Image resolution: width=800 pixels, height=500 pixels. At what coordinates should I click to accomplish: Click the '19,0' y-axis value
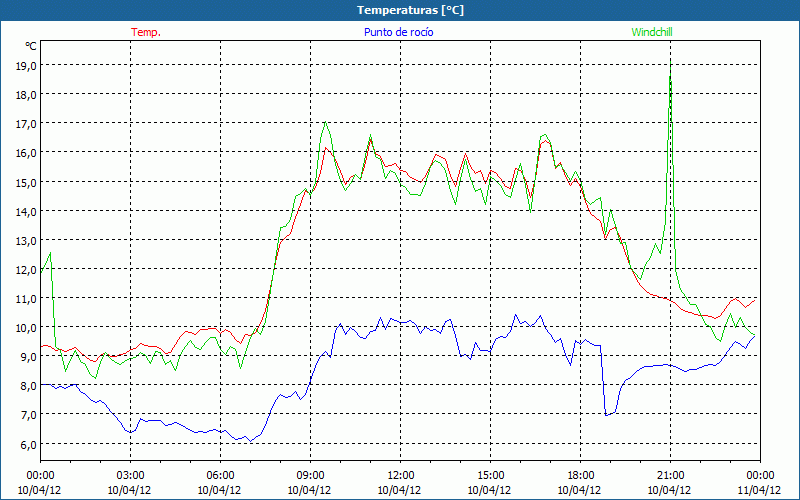[26, 65]
